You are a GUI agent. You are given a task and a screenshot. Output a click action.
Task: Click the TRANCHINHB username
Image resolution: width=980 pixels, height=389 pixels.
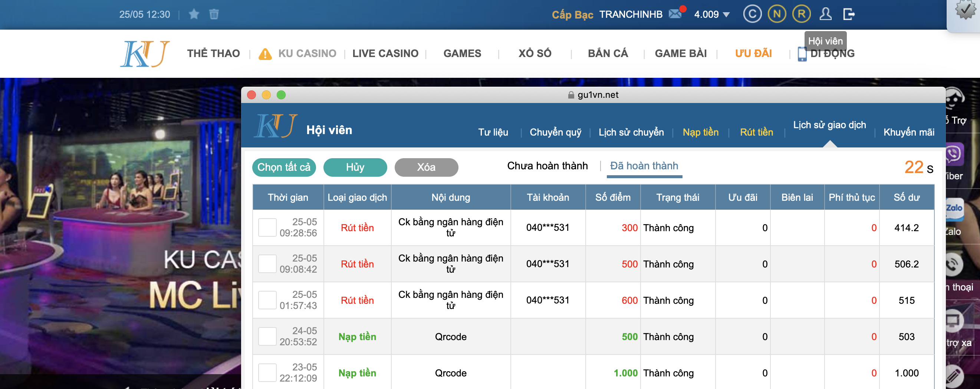pyautogui.click(x=631, y=14)
